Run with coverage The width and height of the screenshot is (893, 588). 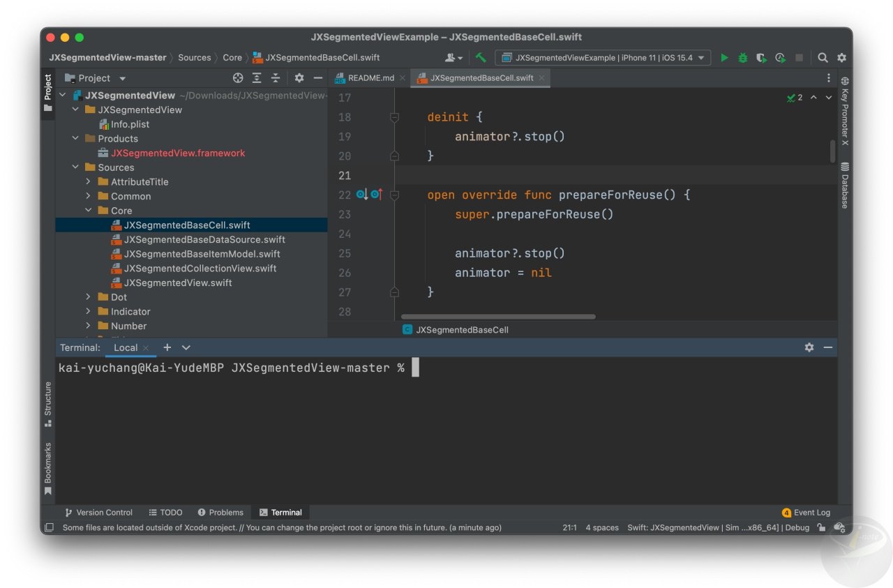pos(761,58)
